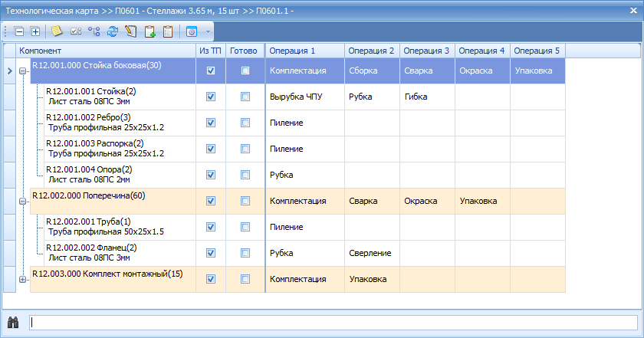Viewport: 644px width, 338px height.
Task: Click the window settings gear icon
Action: point(192,31)
